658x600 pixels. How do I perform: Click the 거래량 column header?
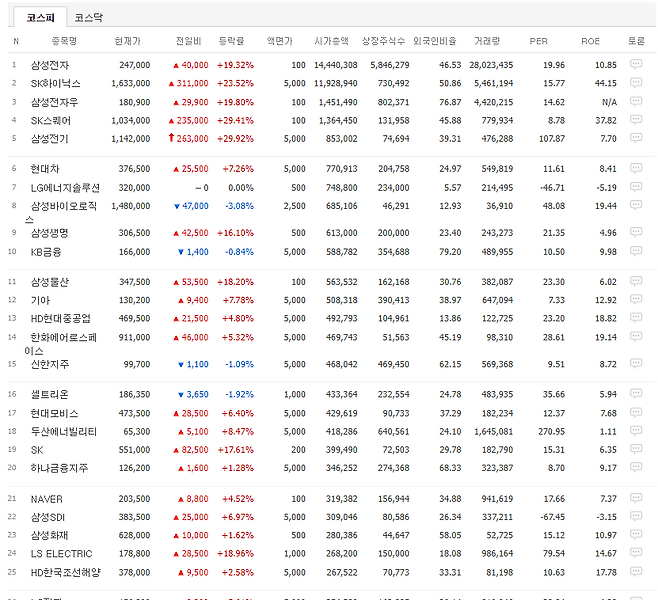pyautogui.click(x=487, y=41)
